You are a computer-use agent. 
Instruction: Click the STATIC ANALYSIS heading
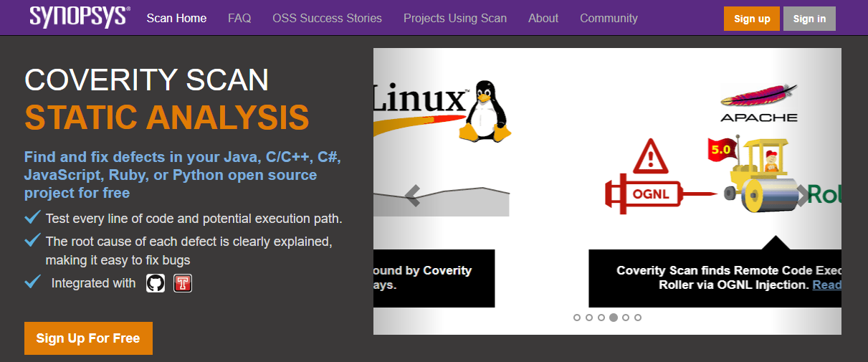tap(167, 118)
